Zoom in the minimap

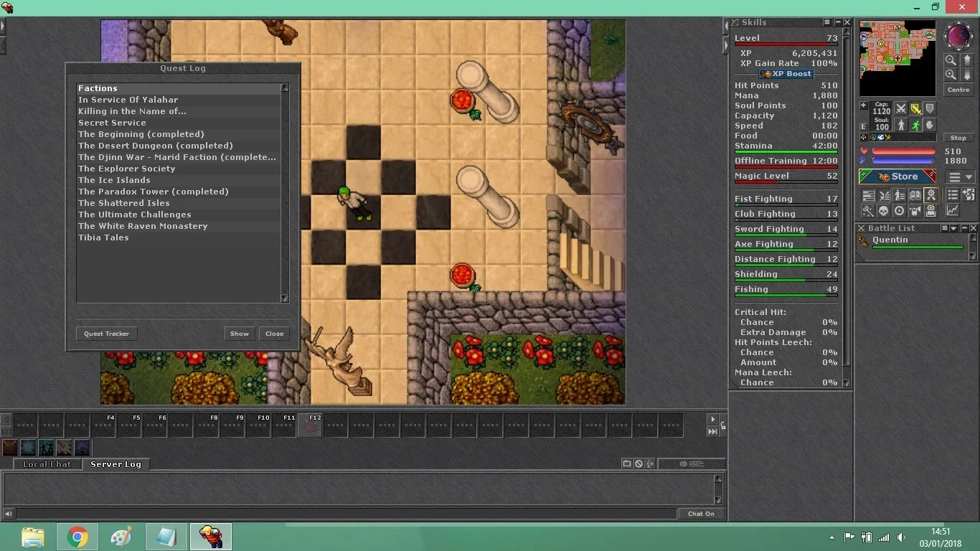951,75
